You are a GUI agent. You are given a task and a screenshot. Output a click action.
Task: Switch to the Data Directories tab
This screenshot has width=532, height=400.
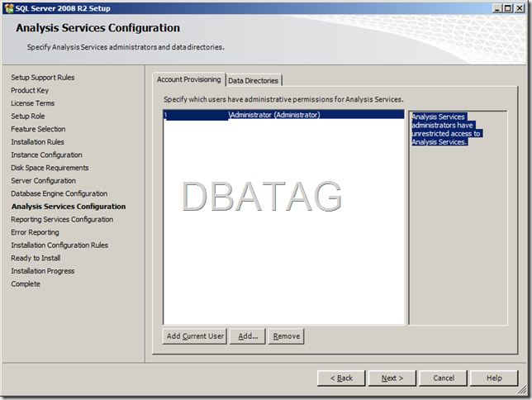[254, 80]
